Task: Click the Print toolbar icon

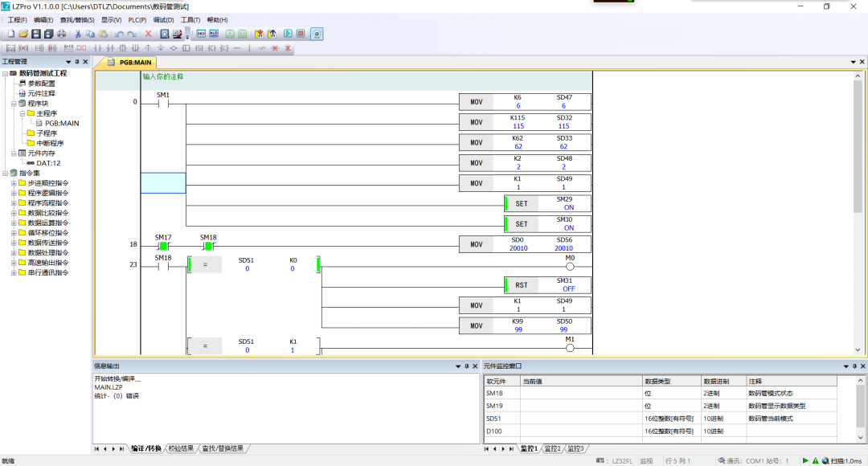Action: pyautogui.click(x=62, y=34)
